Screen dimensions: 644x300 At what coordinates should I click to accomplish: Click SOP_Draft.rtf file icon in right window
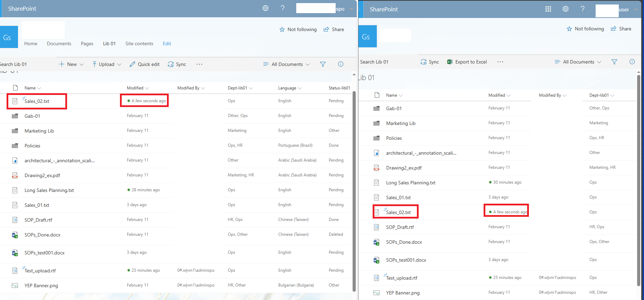(376, 227)
